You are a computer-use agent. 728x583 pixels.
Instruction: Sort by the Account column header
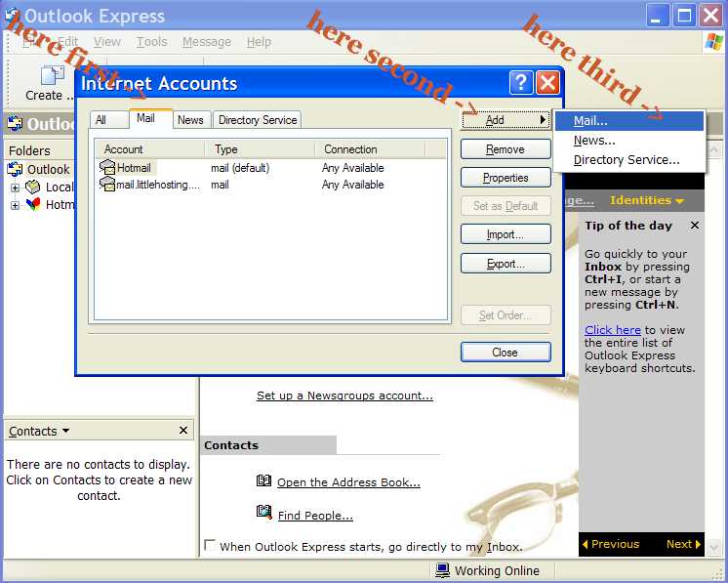click(149, 149)
